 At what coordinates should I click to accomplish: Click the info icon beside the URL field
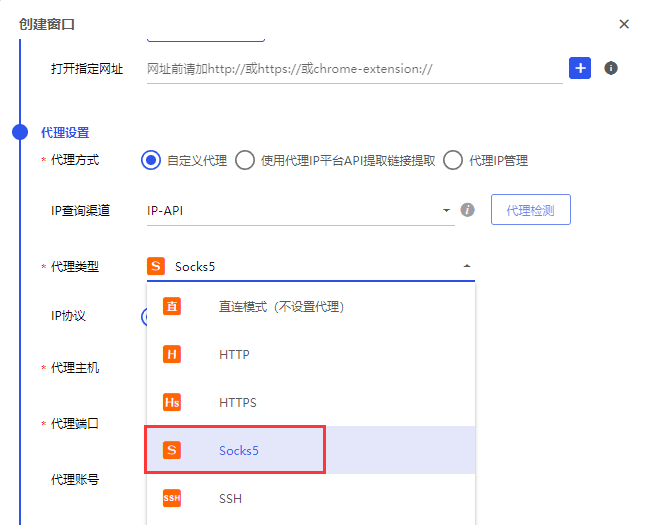(611, 68)
